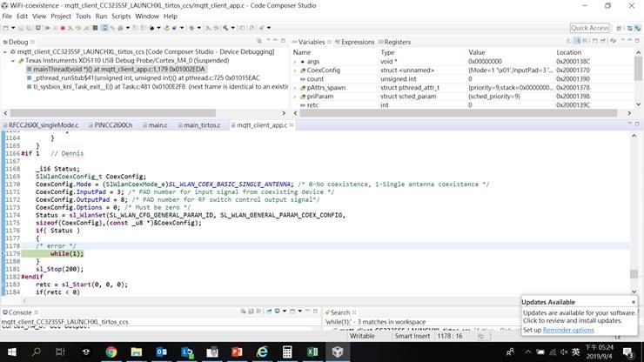
Task: Open Google Chrome from the taskbar
Action: 111,352
